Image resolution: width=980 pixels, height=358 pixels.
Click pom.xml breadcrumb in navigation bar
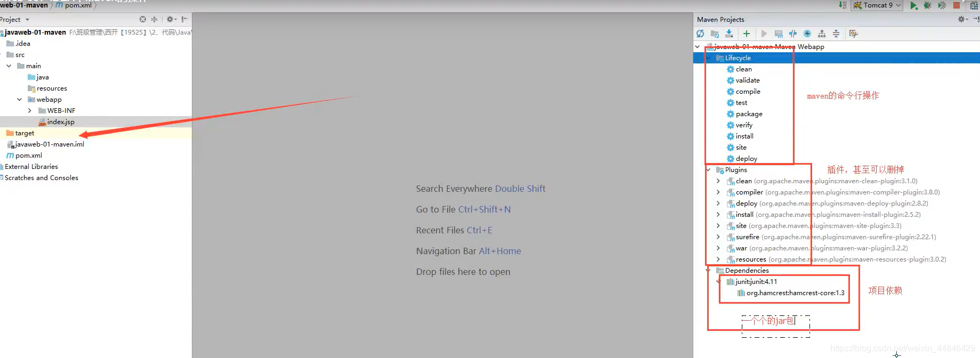74,5
